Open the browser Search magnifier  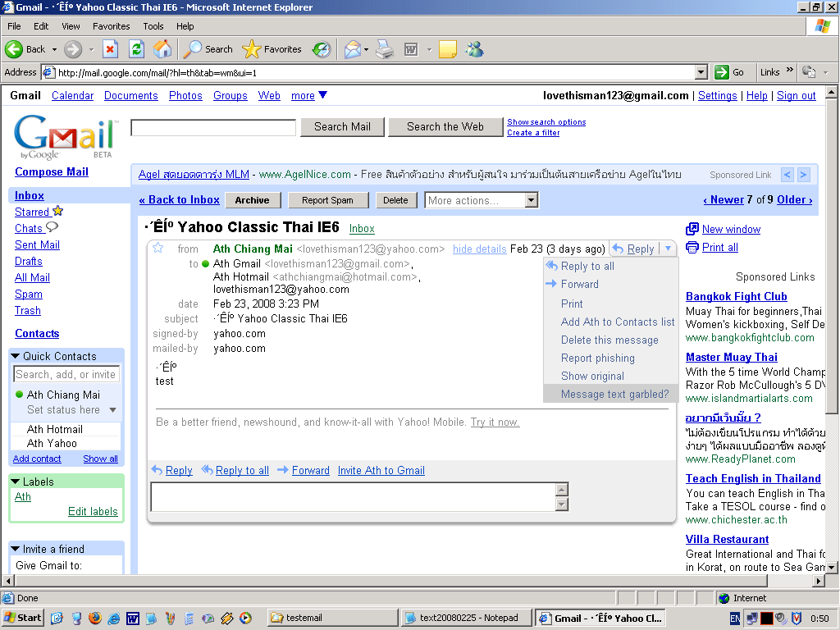pos(192,49)
